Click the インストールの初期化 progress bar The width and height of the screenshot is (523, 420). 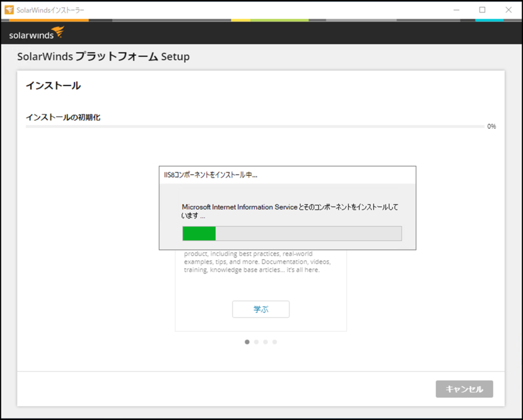point(255,126)
